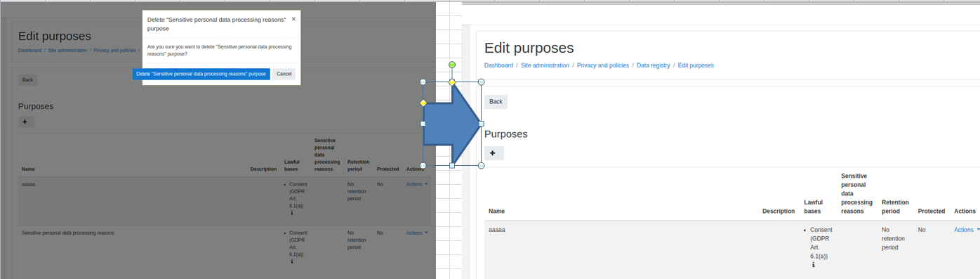Close the delete purpose dialog with X
980x279 pixels.
[293, 19]
